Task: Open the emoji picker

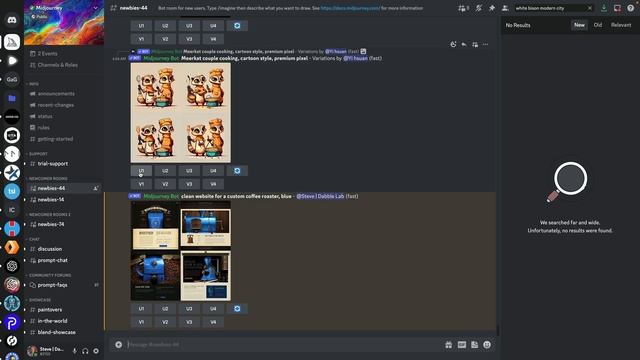Action: coord(487,344)
